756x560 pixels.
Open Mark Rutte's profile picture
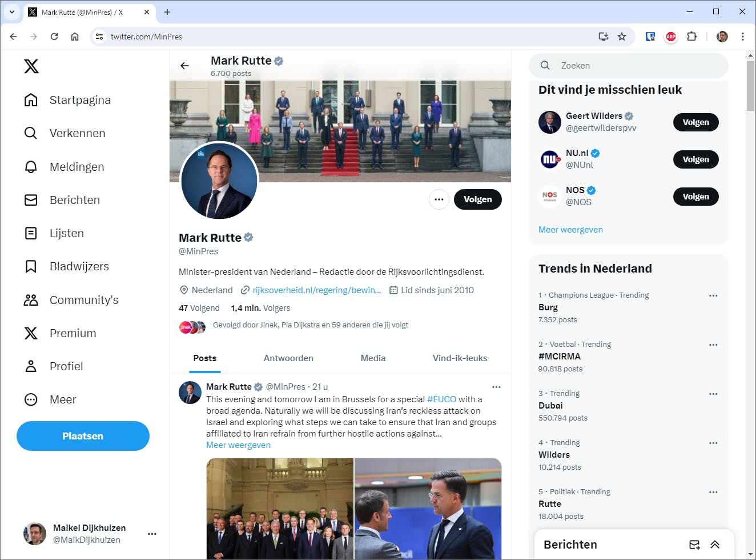(x=219, y=181)
